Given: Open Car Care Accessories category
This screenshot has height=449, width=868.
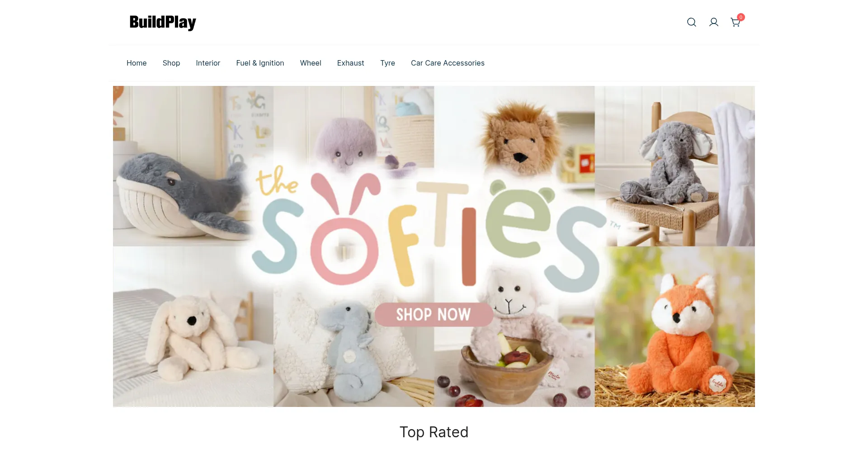Looking at the screenshot, I should 448,63.
